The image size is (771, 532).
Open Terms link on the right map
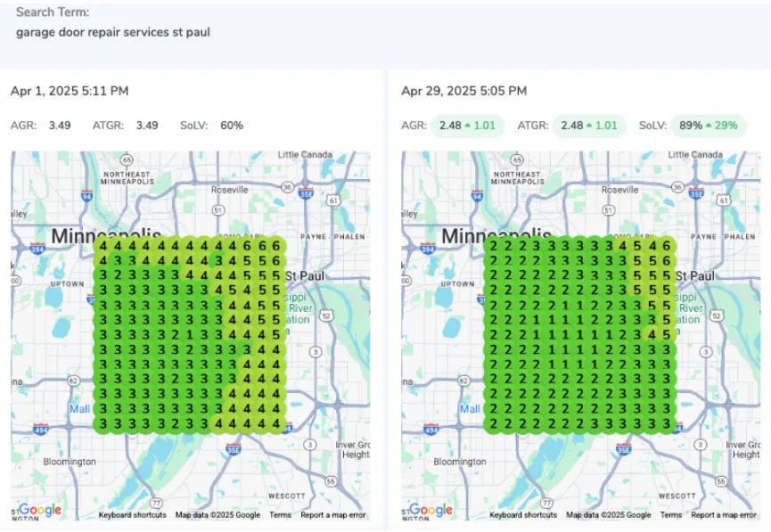[671, 515]
